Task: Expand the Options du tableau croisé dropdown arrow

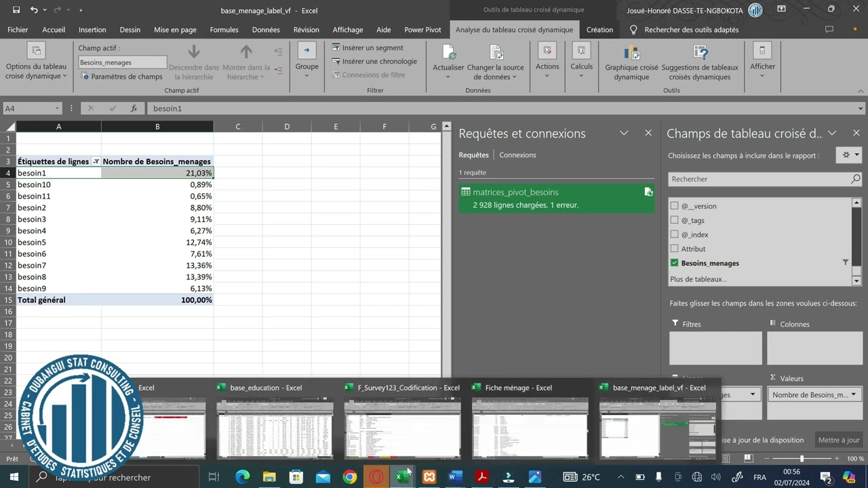Action: click(x=65, y=77)
